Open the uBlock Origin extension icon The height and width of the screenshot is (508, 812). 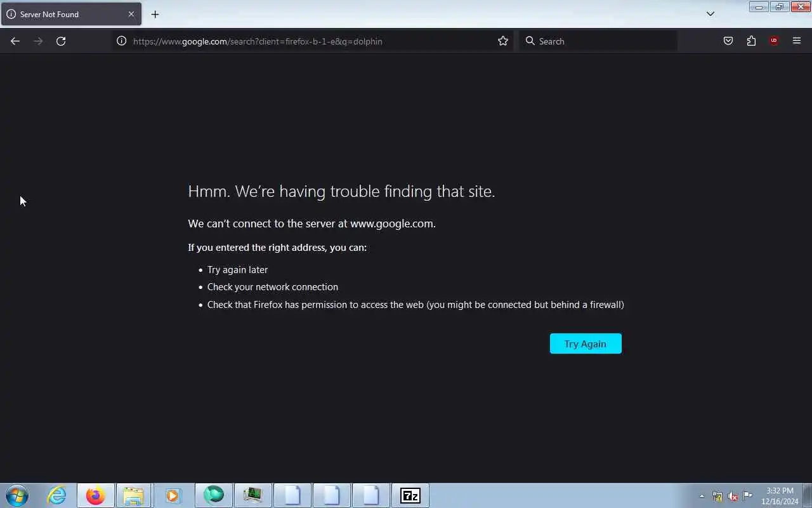774,41
